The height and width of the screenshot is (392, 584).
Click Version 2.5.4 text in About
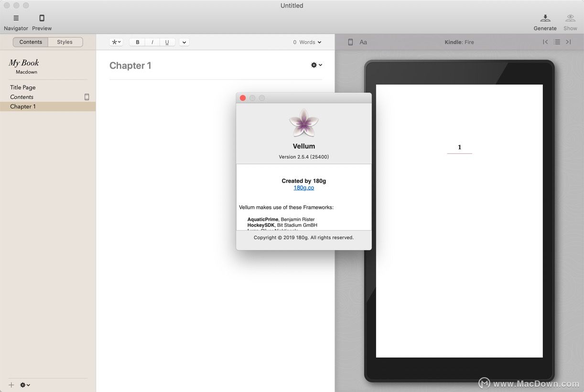tap(304, 157)
